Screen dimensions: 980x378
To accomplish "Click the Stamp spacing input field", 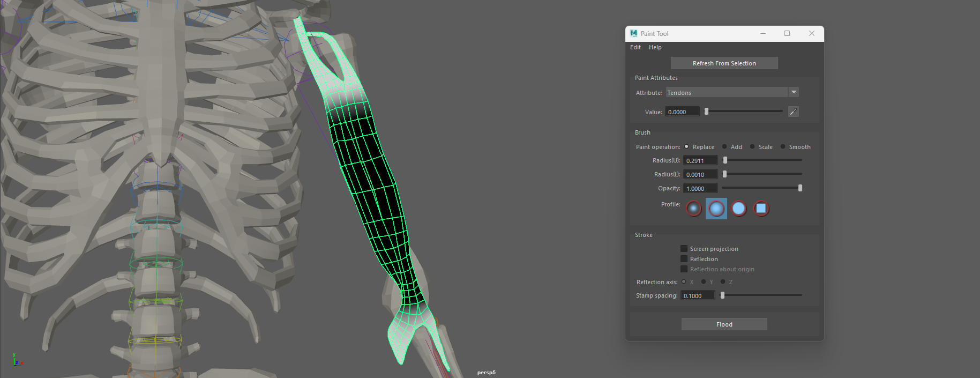I will pyautogui.click(x=697, y=295).
